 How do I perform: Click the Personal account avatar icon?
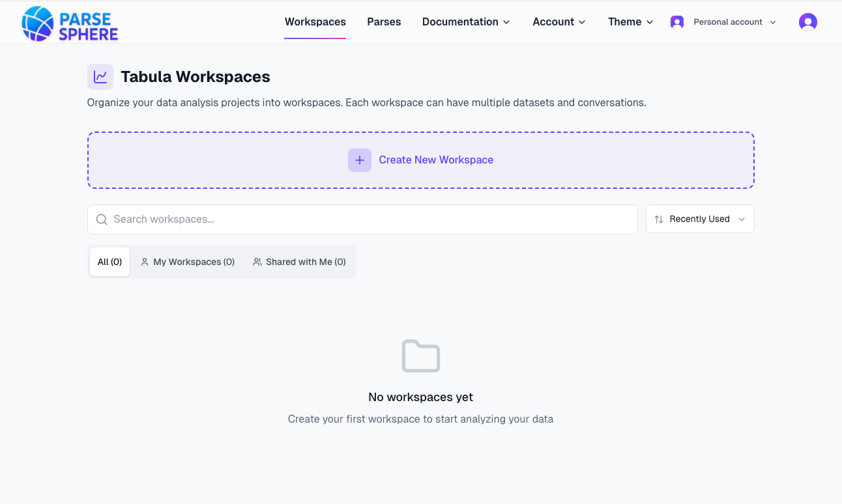coord(677,22)
